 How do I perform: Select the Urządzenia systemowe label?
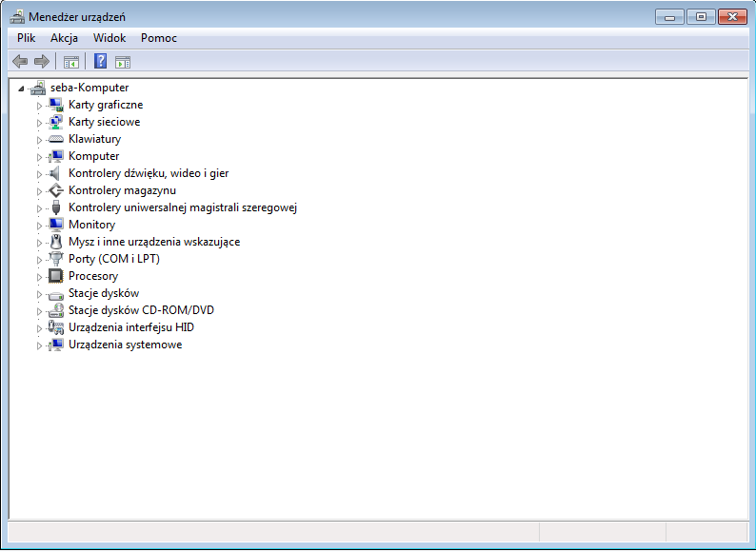pyautogui.click(x=126, y=345)
